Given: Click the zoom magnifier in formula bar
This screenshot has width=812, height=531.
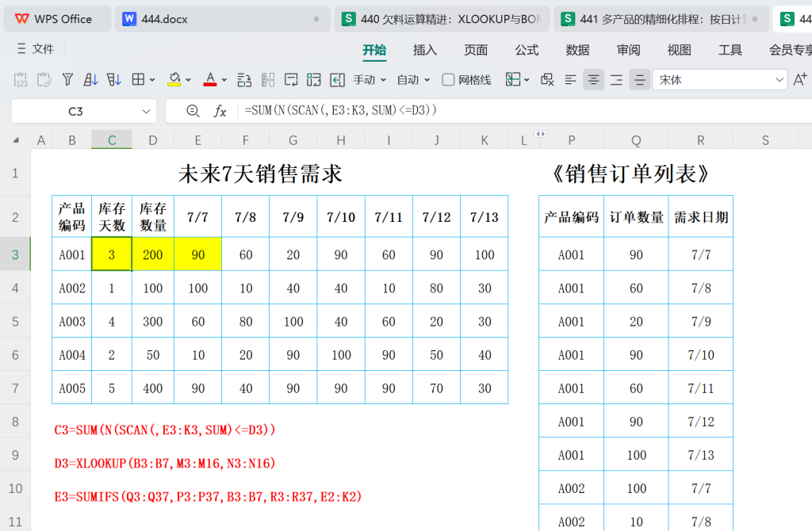Looking at the screenshot, I should [x=193, y=111].
